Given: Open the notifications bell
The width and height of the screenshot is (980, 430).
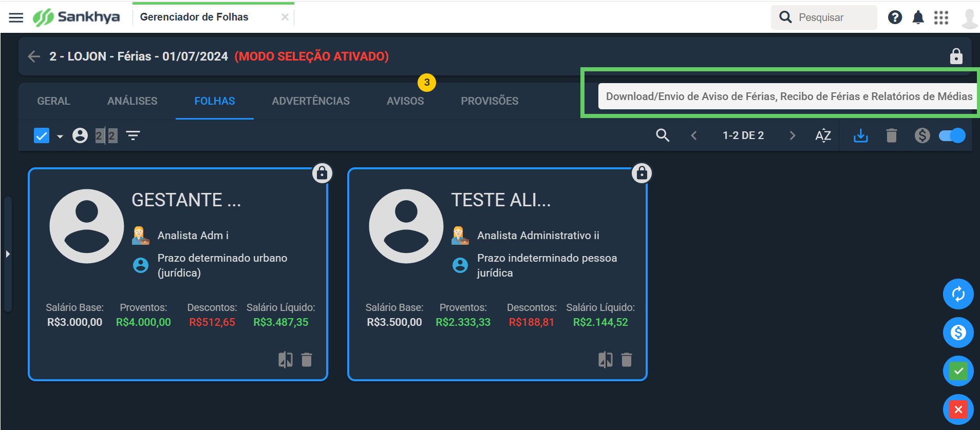Looking at the screenshot, I should [918, 17].
